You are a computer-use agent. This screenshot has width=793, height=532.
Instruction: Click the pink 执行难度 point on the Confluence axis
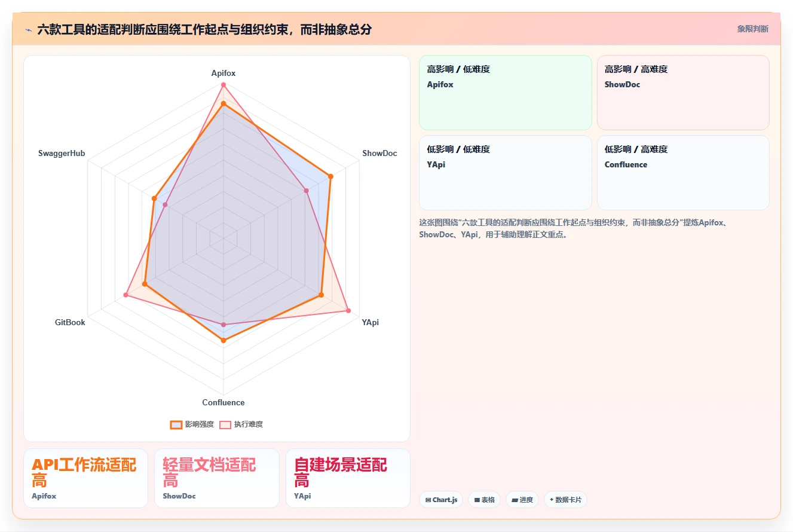(223, 325)
